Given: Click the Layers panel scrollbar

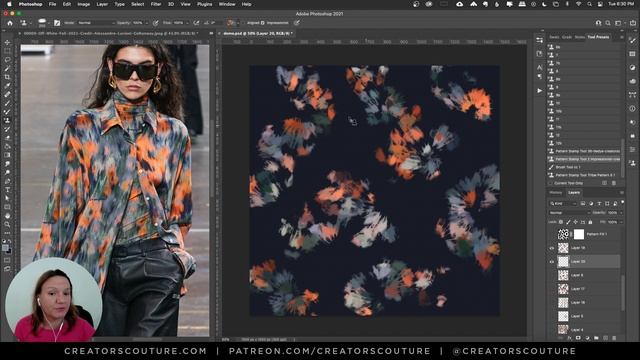Looking at the screenshot, I should tap(622, 292).
